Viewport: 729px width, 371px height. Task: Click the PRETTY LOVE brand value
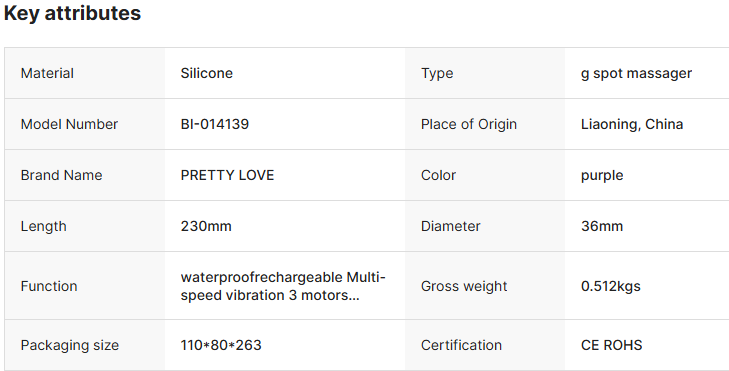(x=227, y=175)
